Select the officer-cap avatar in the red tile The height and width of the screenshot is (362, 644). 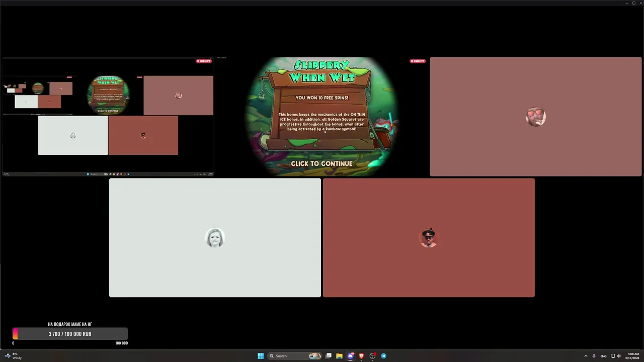429,238
